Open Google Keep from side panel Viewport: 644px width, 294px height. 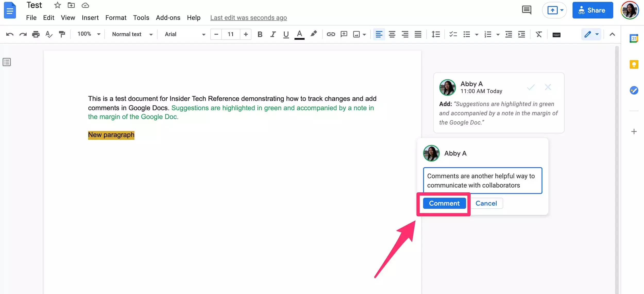coord(634,64)
